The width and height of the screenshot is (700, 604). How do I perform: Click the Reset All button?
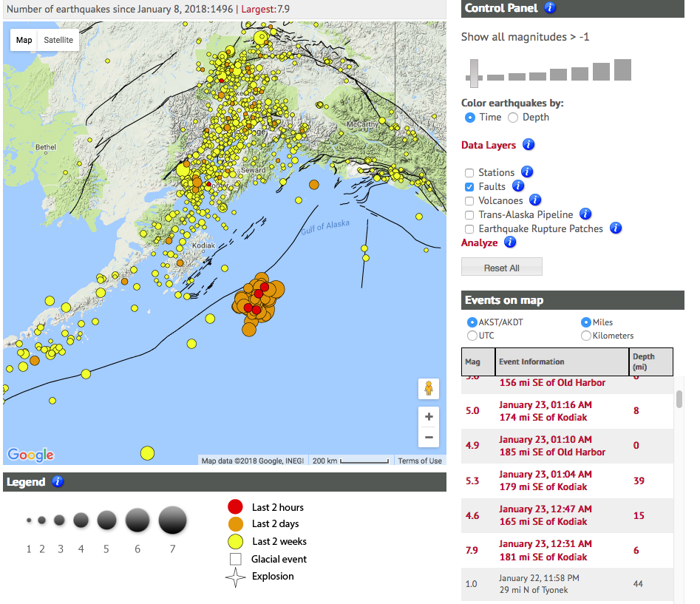(502, 266)
